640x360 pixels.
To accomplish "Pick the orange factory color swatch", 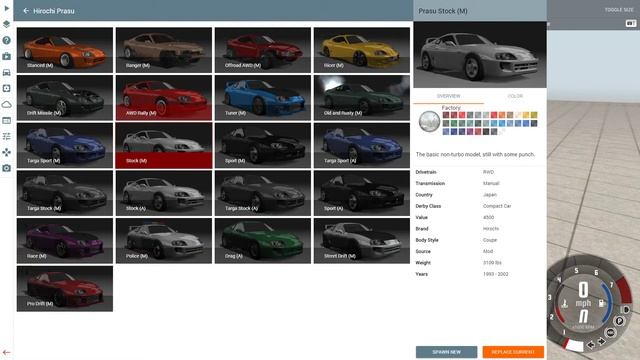I will click(x=502, y=115).
